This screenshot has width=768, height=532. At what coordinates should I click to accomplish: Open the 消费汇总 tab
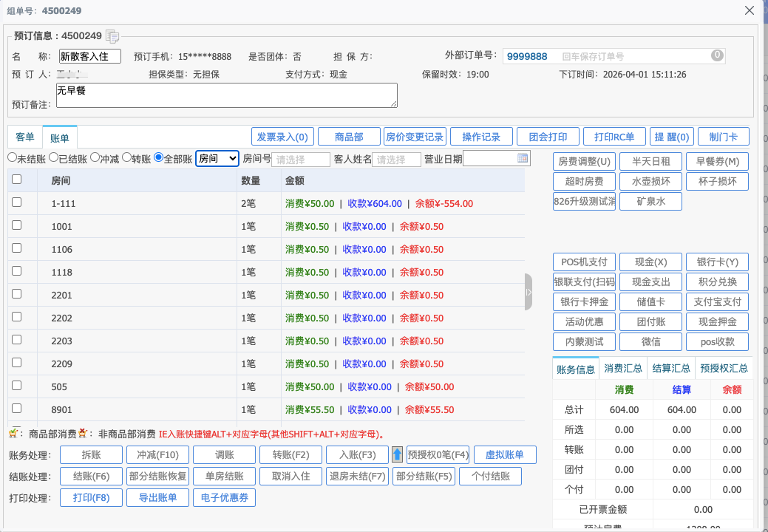point(622,369)
